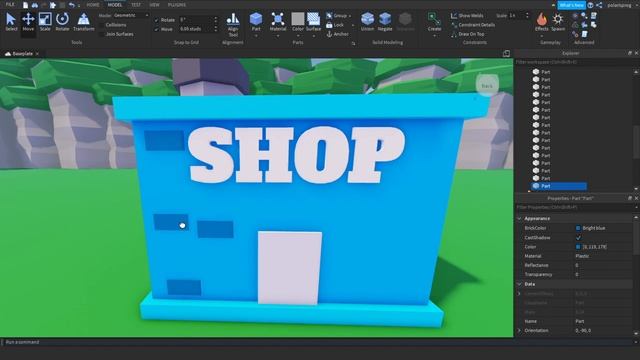Screen dimensions: 640x360
Task: Click the undo arrow in quick access bar
Action: [72, 5]
